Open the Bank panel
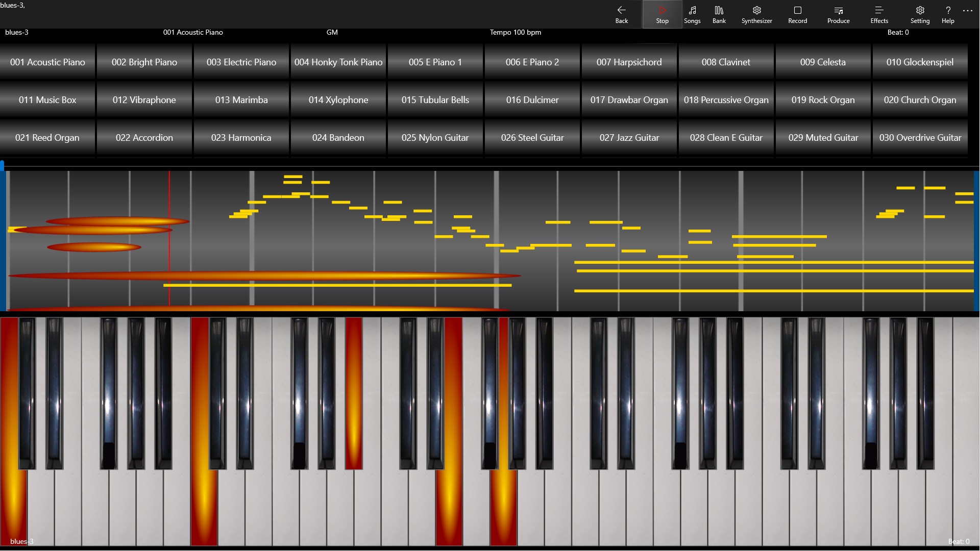980x551 pixels. 719,14
